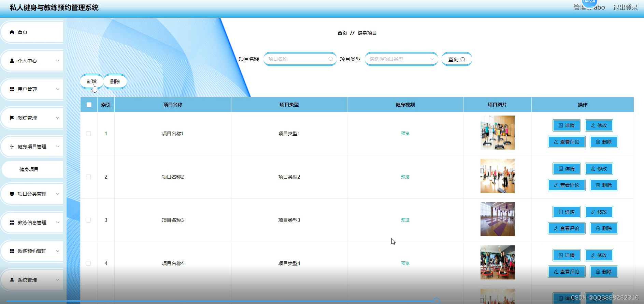The image size is (644, 304).
Task: Click the blue 删除 button in row 4
Action: click(604, 272)
